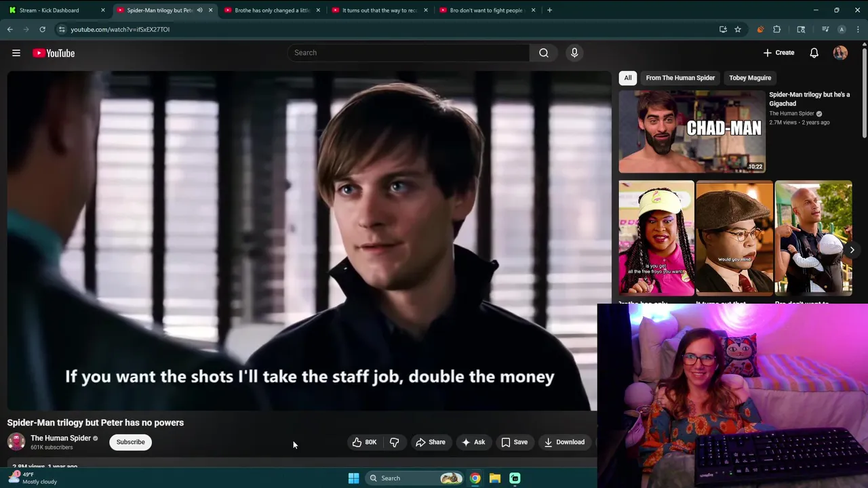The width and height of the screenshot is (868, 488).
Task: Subscribe to The Human Spider
Action: (130, 442)
